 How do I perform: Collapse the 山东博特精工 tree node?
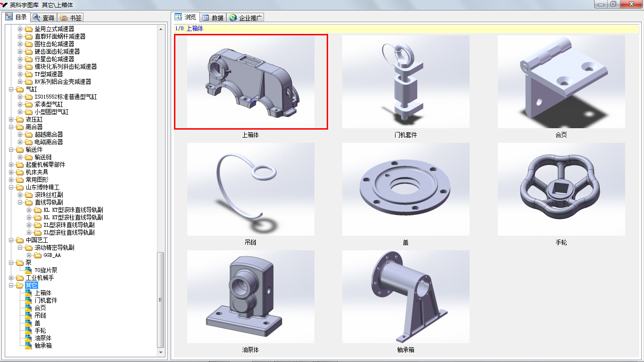coord(11,187)
